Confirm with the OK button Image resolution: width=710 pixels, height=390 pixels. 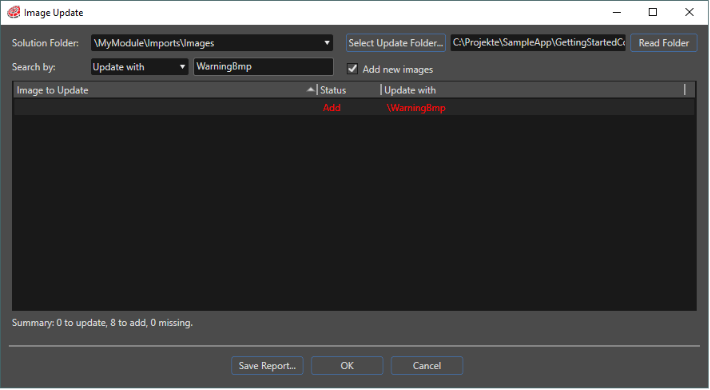click(x=347, y=366)
